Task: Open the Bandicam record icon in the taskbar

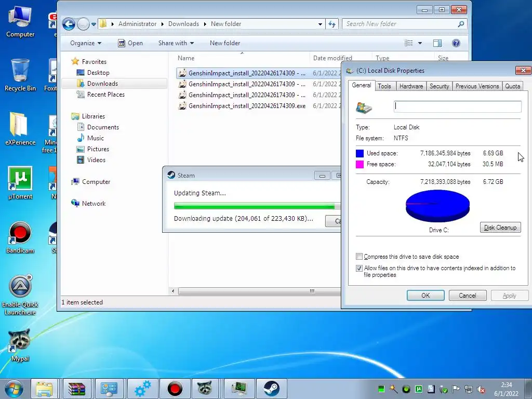Action: [x=175, y=389]
